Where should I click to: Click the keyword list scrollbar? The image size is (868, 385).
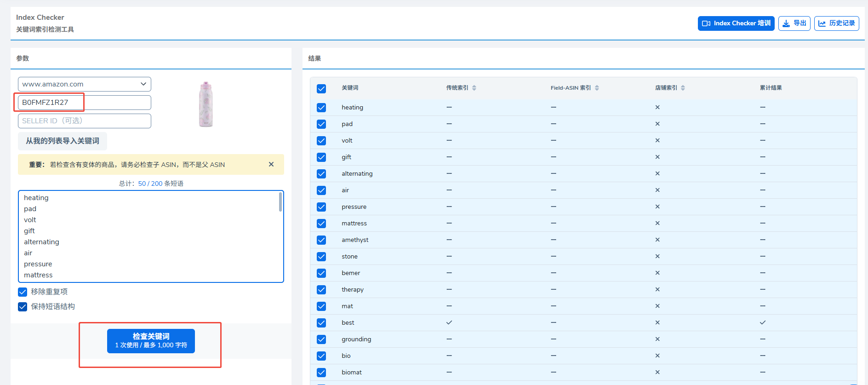coord(280,202)
